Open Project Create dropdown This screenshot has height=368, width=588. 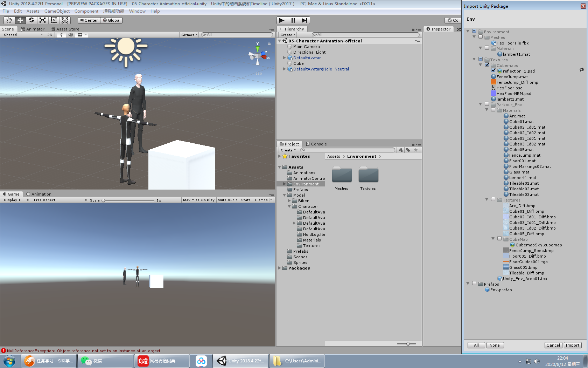pos(288,150)
